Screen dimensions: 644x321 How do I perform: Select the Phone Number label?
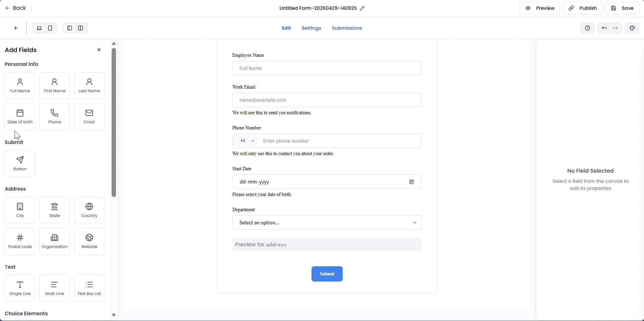pyautogui.click(x=247, y=128)
